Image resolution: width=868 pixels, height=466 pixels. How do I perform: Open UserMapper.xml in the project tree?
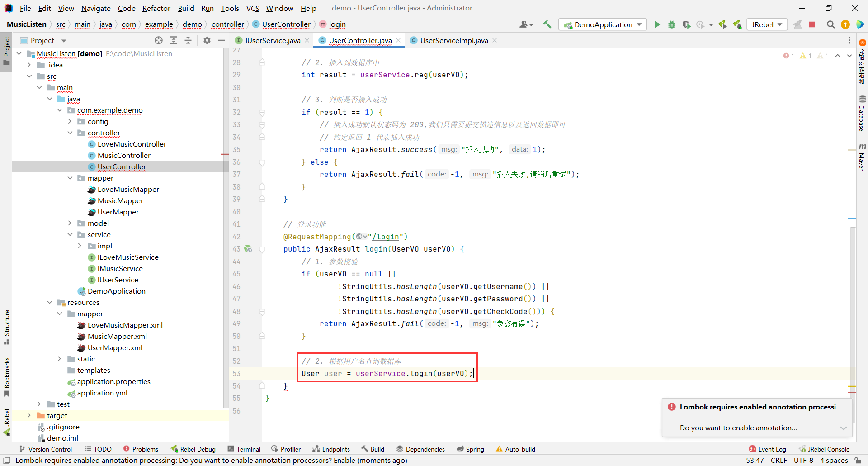[115, 347]
